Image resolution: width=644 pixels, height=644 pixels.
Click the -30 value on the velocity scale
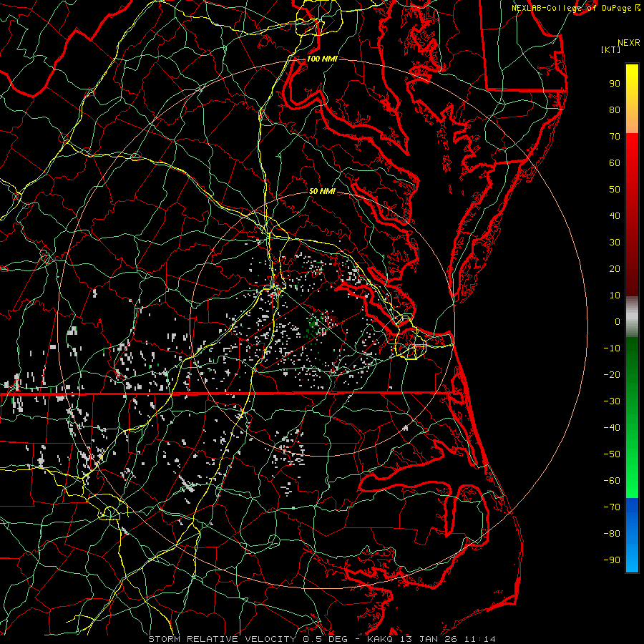point(612,401)
